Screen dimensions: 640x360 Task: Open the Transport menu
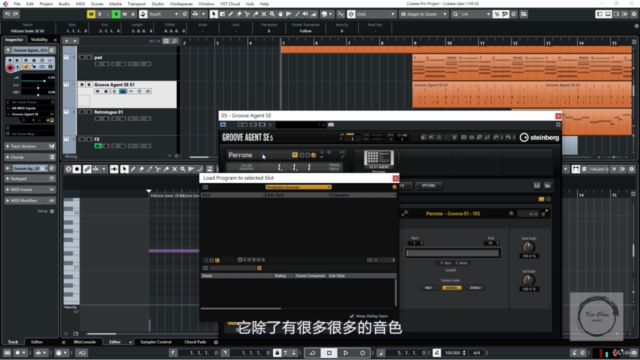(136, 4)
